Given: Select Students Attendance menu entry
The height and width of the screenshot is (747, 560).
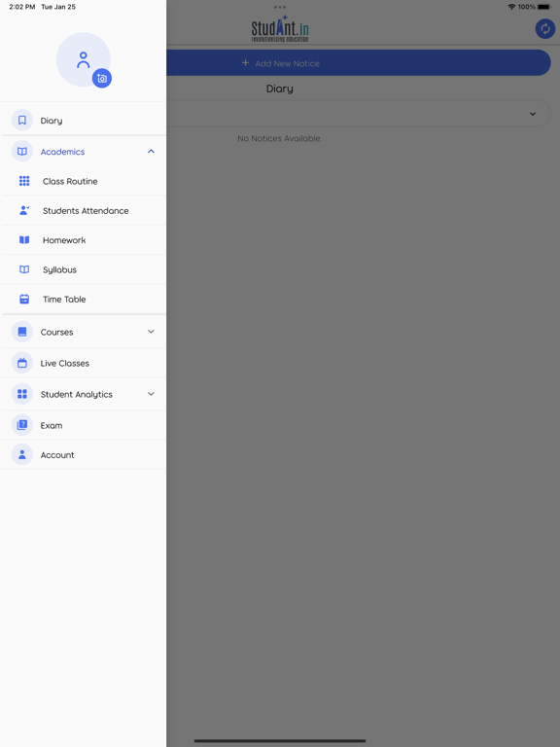Looking at the screenshot, I should click(85, 210).
